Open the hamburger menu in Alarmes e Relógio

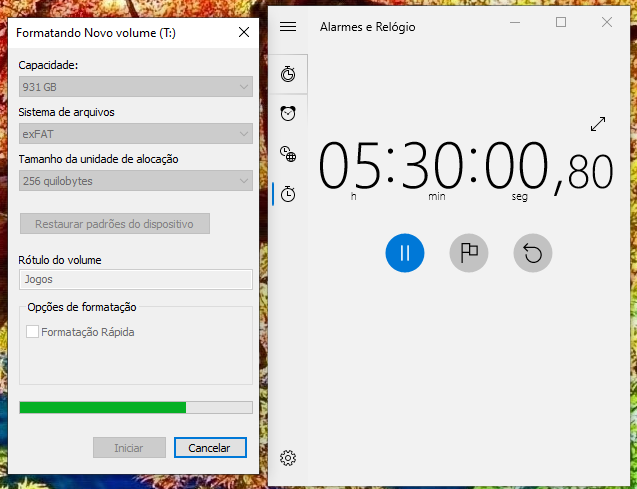[288, 27]
